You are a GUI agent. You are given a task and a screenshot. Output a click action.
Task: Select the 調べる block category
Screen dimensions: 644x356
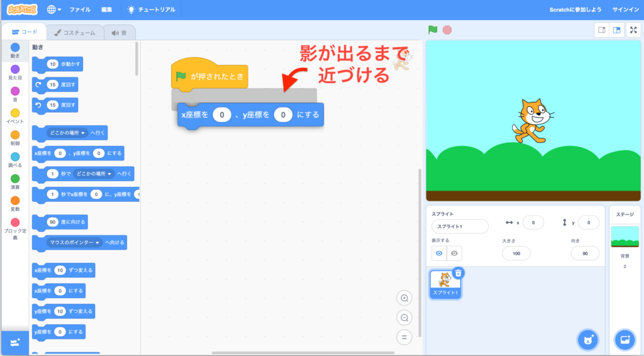(15, 160)
